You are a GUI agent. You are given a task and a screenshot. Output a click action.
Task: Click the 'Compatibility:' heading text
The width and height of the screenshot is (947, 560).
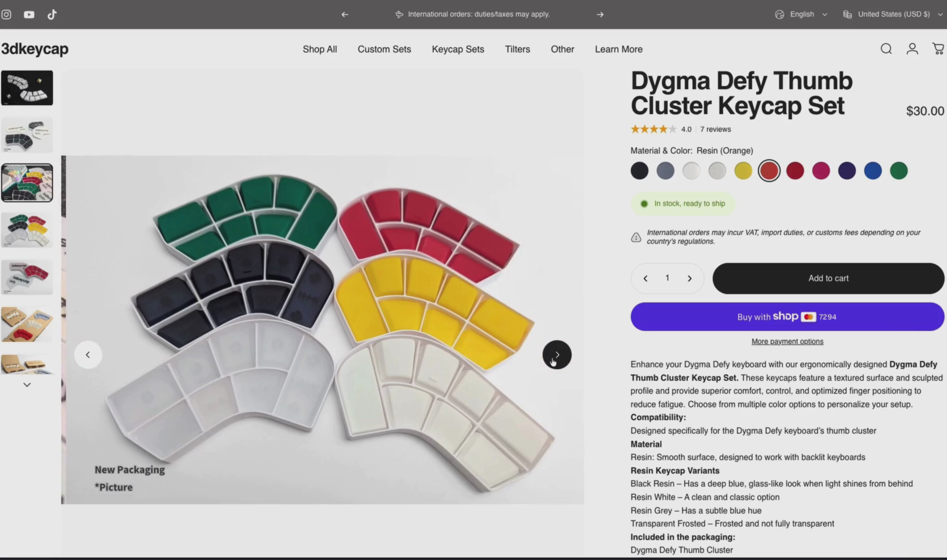point(658,417)
